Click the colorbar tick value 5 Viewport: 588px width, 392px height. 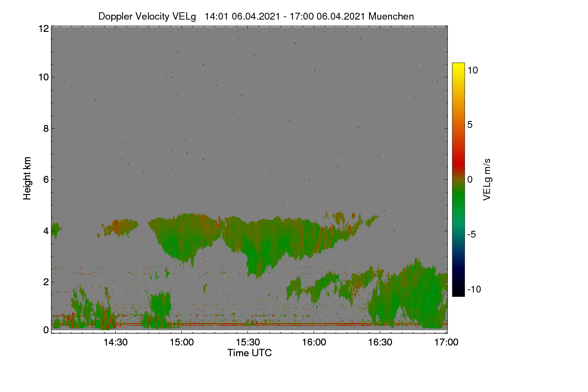tap(469, 124)
